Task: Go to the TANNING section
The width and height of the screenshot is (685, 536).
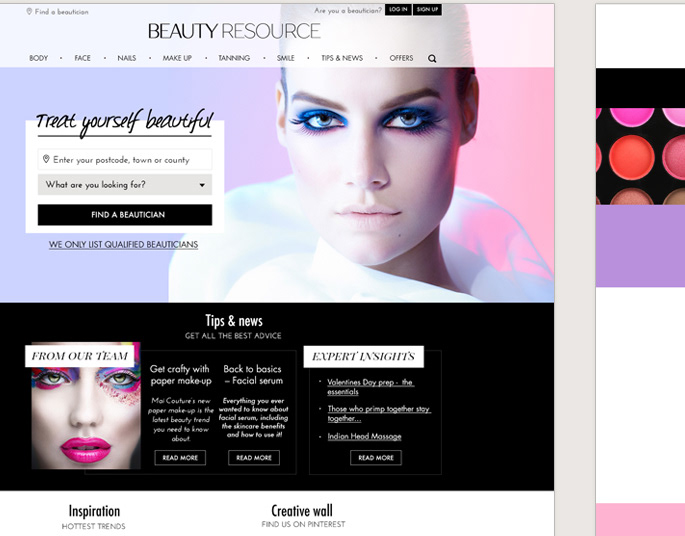Action: click(x=234, y=58)
